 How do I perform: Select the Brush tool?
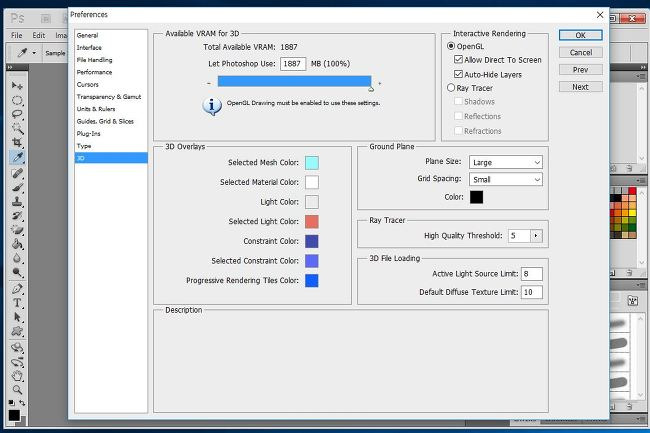17,187
